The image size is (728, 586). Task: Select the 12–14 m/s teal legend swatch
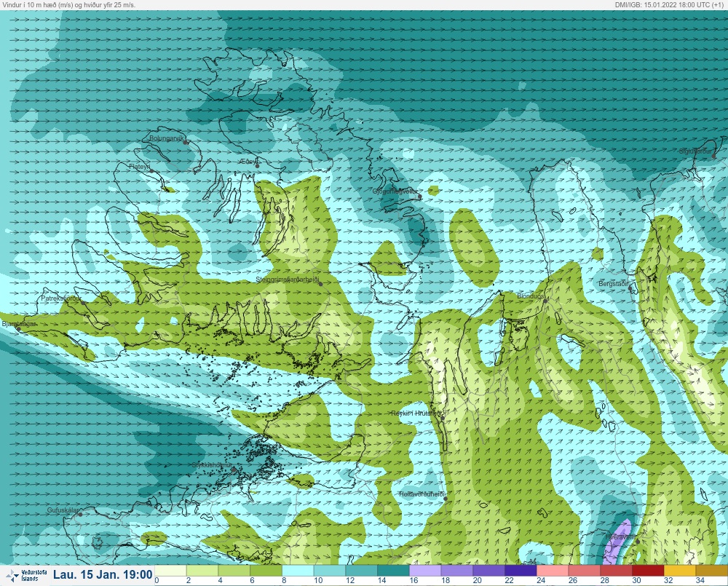point(361,570)
